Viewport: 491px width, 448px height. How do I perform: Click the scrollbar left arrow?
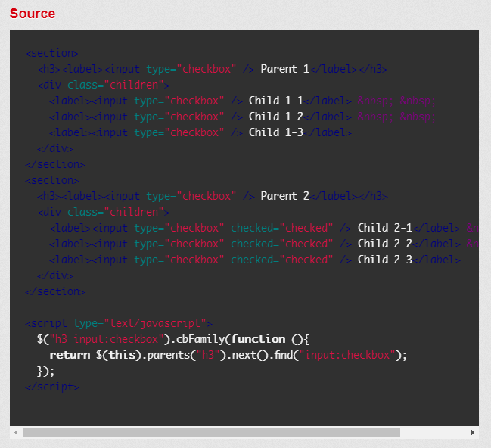(16, 433)
